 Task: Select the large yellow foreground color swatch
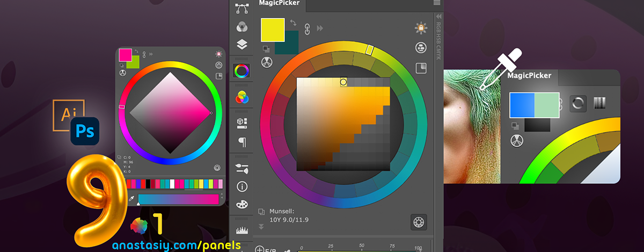pyautogui.click(x=272, y=30)
